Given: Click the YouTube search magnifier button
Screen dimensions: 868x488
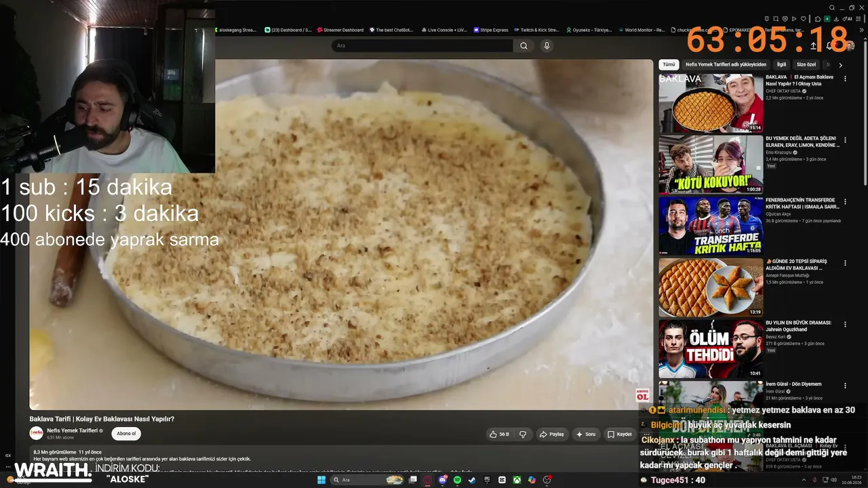Looking at the screenshot, I should click(x=524, y=45).
